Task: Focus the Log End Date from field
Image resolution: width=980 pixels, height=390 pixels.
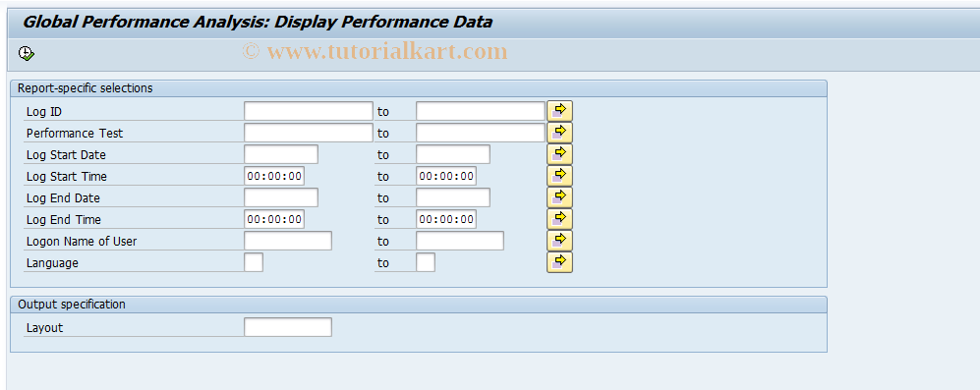Action: click(280, 197)
